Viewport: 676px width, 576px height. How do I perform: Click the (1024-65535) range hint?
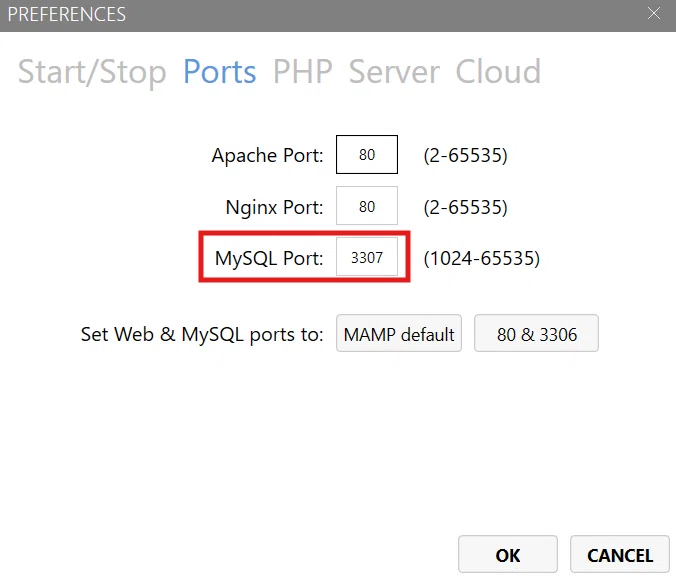[x=482, y=259]
